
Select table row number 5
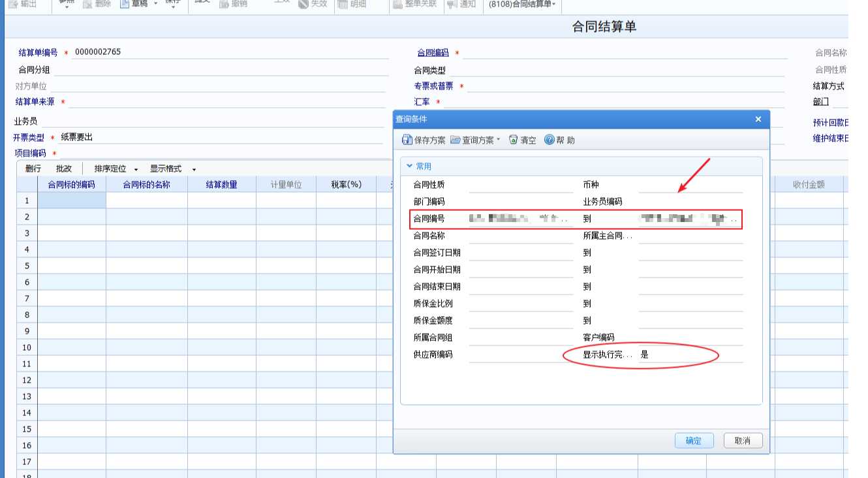tap(27, 266)
